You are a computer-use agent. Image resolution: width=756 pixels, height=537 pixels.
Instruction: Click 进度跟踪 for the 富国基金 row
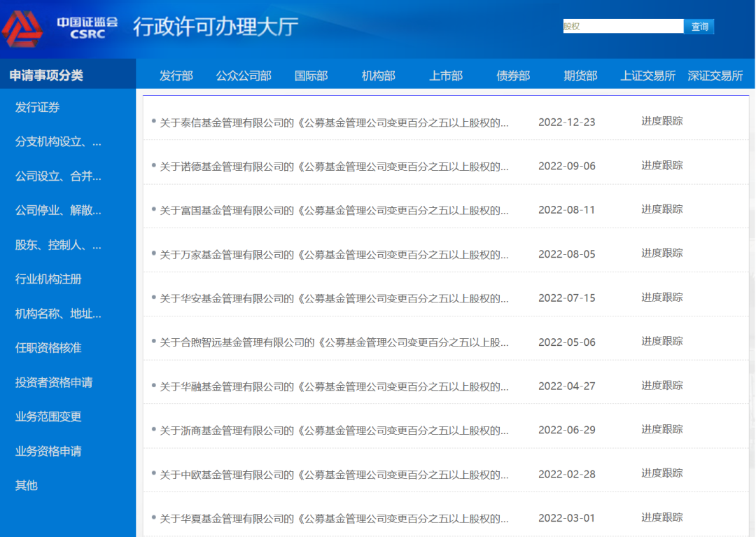click(x=662, y=209)
